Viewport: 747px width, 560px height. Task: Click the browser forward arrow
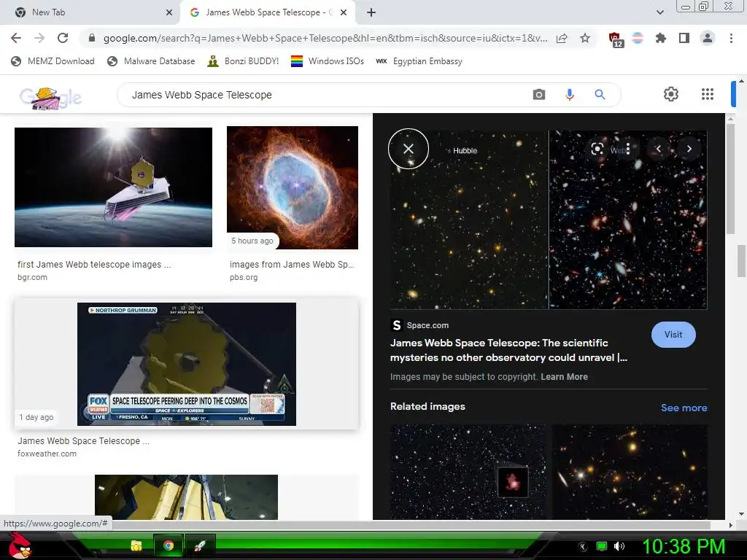[x=39, y=38]
